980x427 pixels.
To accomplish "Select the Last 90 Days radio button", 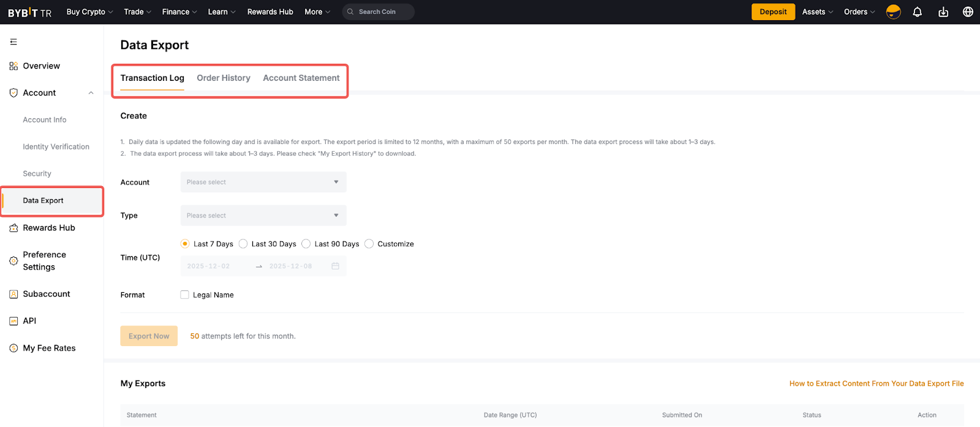I will 306,244.
